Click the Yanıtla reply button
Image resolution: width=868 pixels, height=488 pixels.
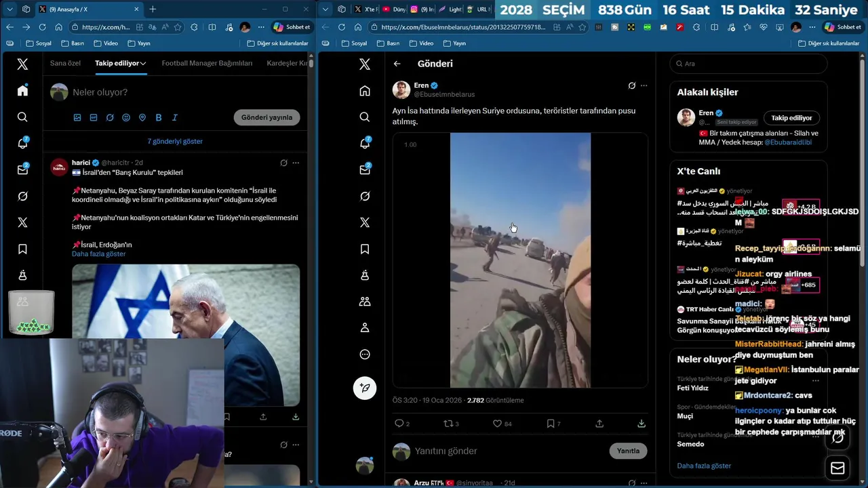tap(628, 451)
